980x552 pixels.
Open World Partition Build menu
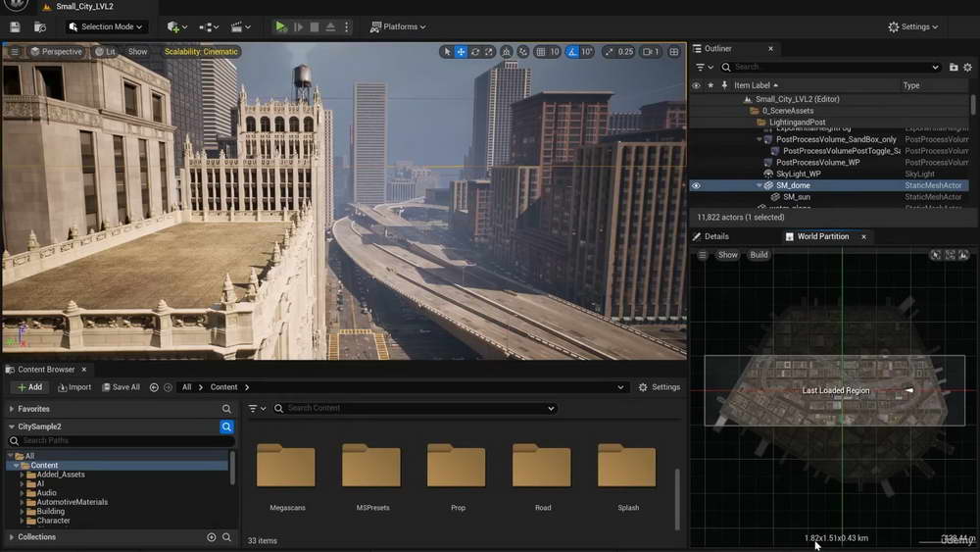click(x=759, y=255)
